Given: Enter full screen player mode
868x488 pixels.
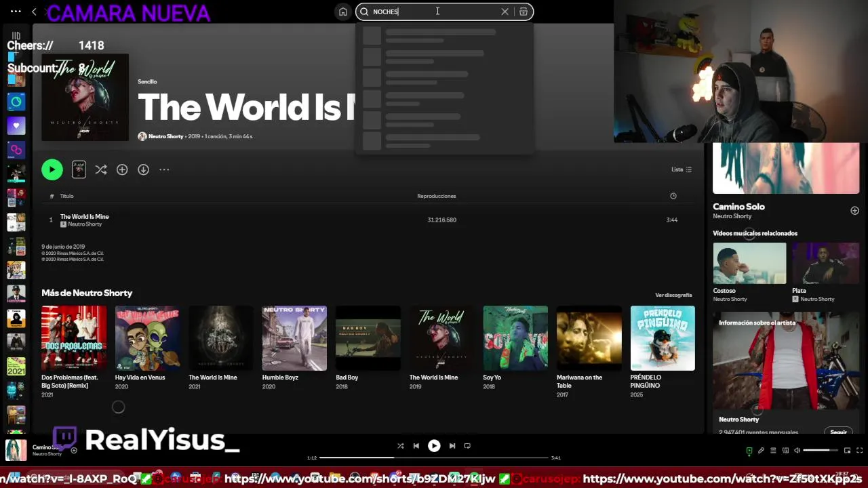Looking at the screenshot, I should tap(859, 451).
